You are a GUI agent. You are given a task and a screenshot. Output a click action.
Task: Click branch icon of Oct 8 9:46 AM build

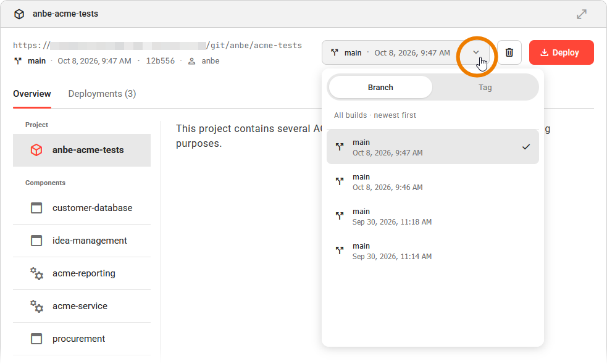(340, 181)
